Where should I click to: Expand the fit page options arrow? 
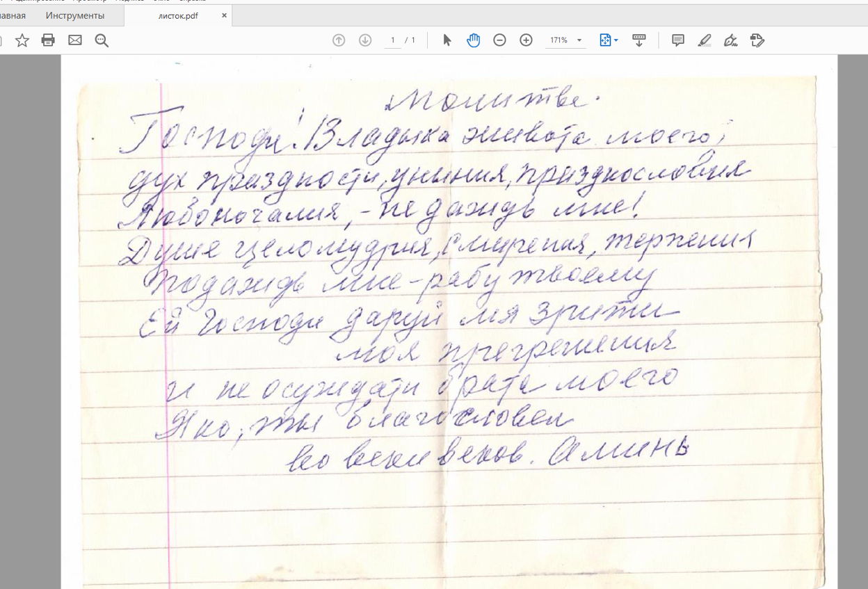[x=616, y=41]
